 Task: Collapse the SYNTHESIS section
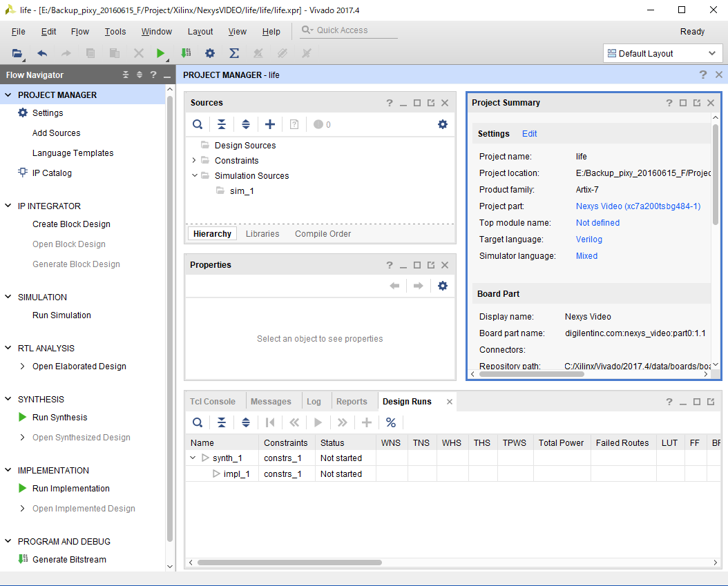click(8, 398)
